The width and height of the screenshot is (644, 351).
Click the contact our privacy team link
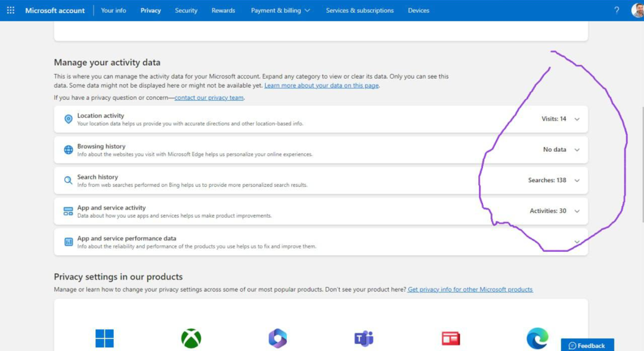[x=209, y=97]
